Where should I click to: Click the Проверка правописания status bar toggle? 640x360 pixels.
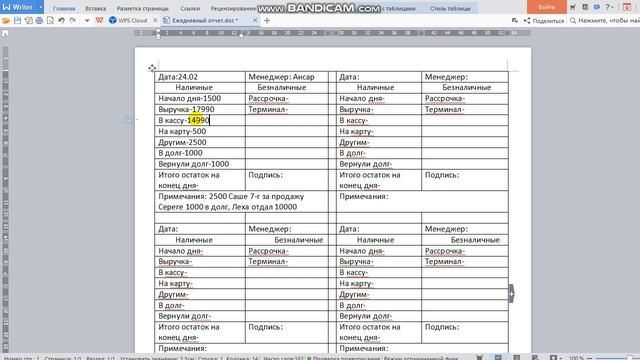click(344, 358)
